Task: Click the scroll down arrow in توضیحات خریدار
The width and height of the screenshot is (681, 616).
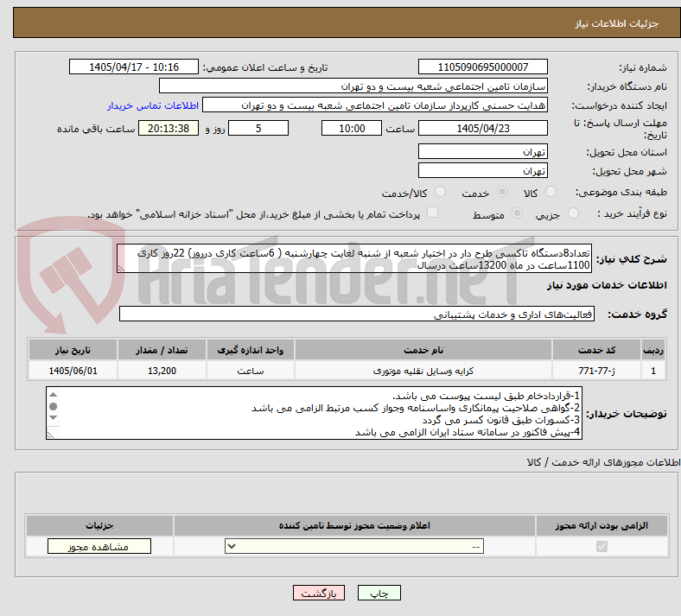Action: [53, 417]
